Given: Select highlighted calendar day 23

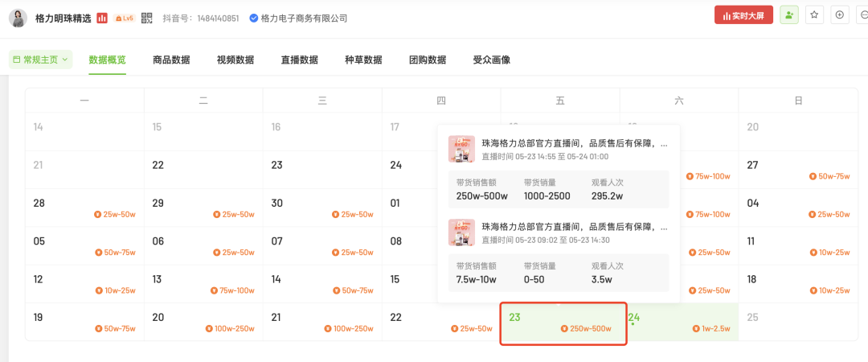Looking at the screenshot, I should pos(563,323).
